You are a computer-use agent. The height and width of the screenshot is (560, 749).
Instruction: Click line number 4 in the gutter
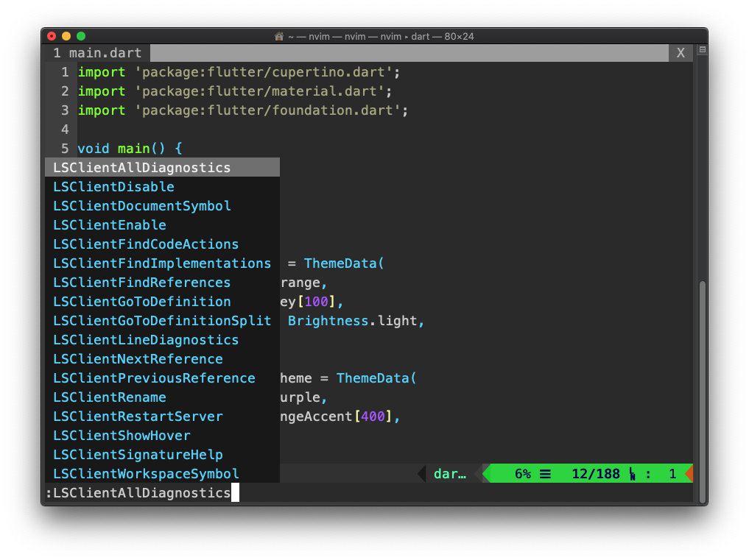coord(65,130)
